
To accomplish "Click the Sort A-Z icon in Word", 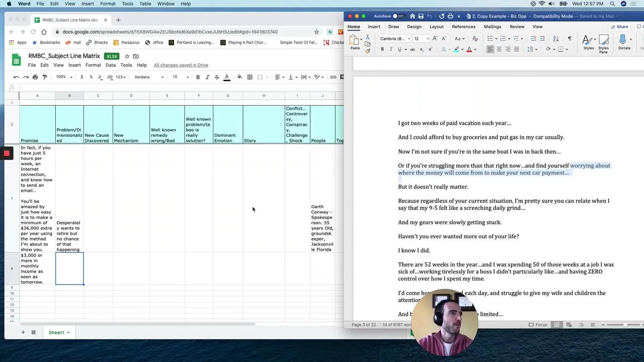I will 556,39.
